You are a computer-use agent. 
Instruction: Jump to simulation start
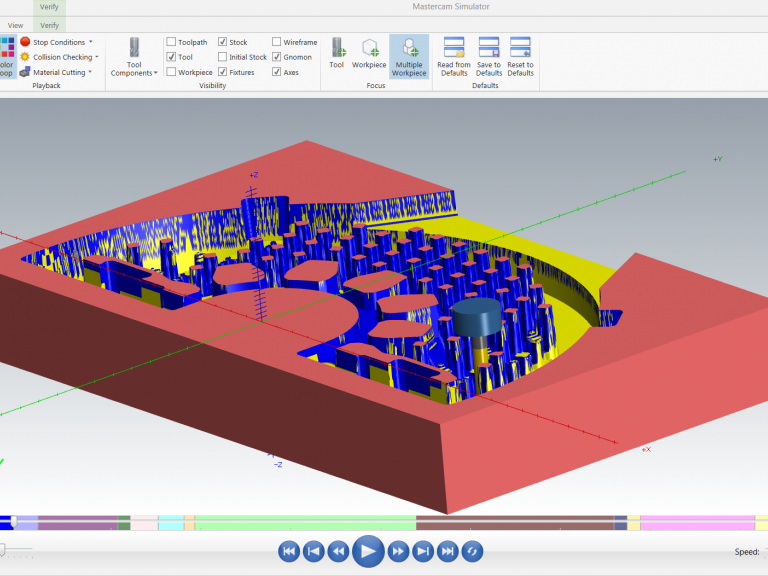289,552
